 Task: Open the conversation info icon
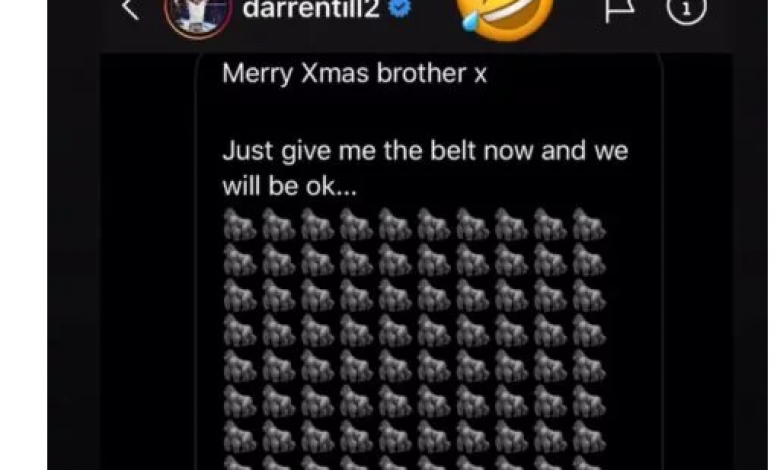click(686, 9)
